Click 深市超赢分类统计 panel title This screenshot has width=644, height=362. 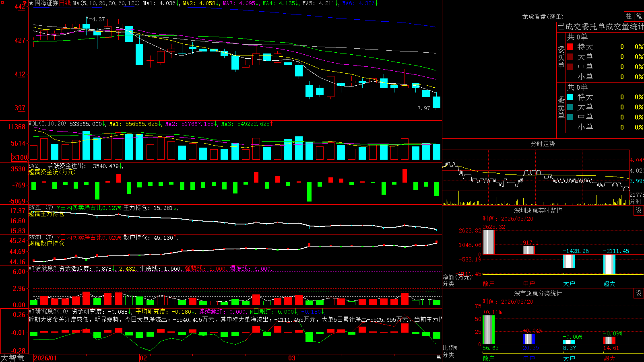(x=538, y=293)
